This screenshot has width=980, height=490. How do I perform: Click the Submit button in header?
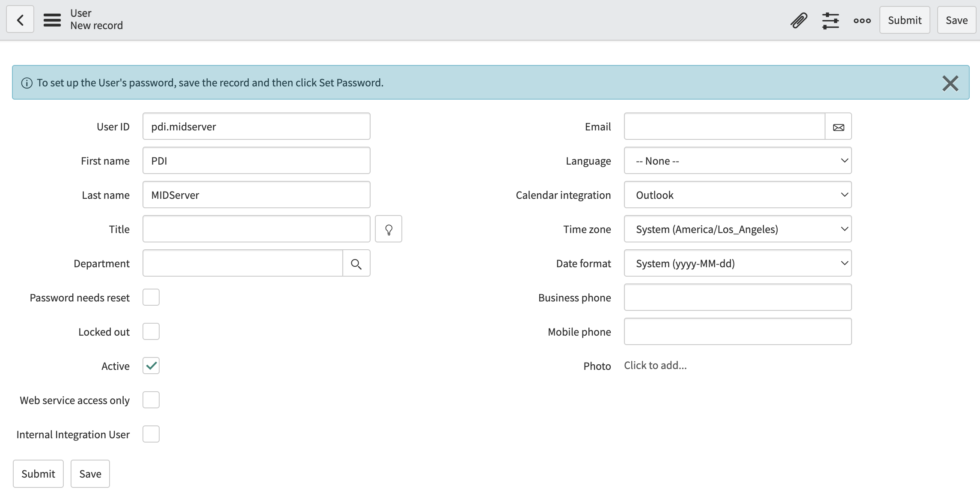click(x=905, y=20)
